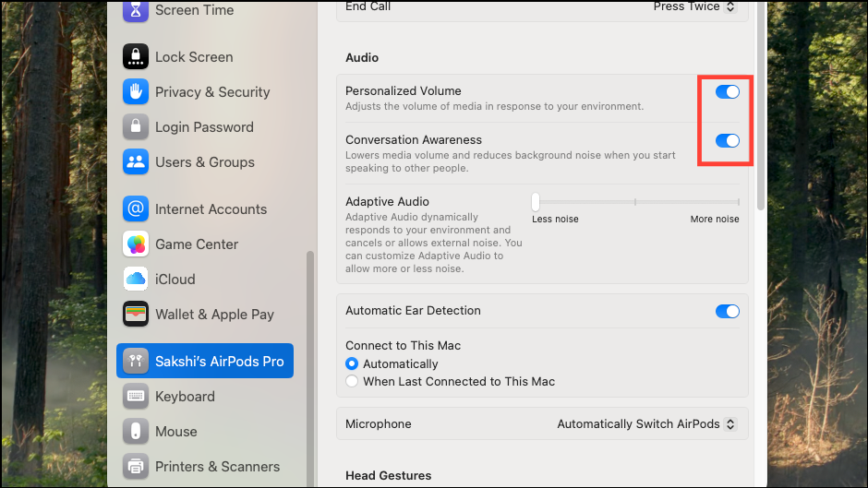This screenshot has height=488, width=868.
Task: Open Game Center settings
Action: pos(197,244)
